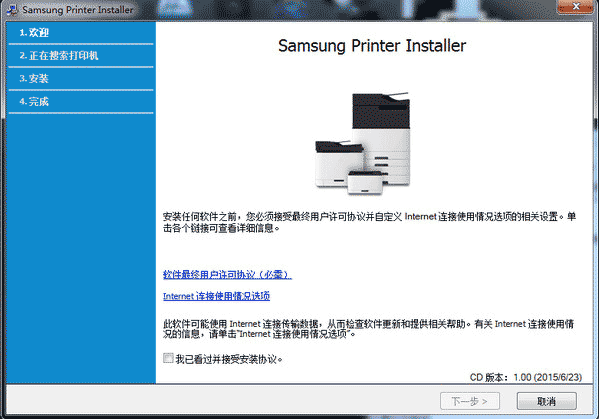Screen dimensions: 599x419
Task: Click the 下一步 > button
Action: (x=469, y=401)
